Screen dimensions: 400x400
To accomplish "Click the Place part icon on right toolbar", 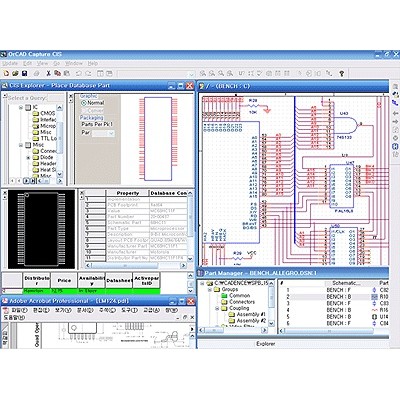I will (x=395, y=94).
